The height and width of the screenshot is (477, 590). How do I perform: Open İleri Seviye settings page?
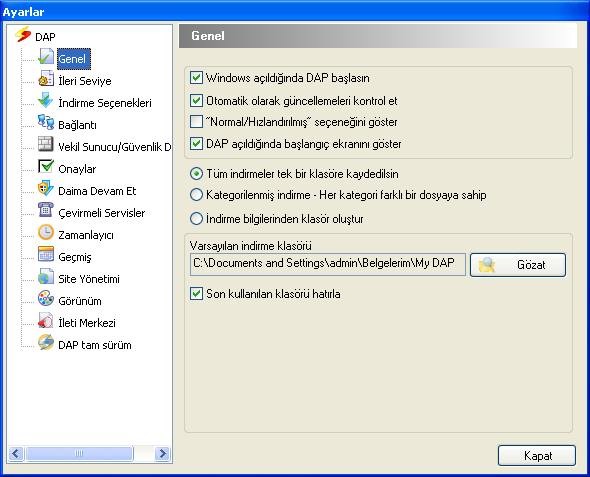85,81
